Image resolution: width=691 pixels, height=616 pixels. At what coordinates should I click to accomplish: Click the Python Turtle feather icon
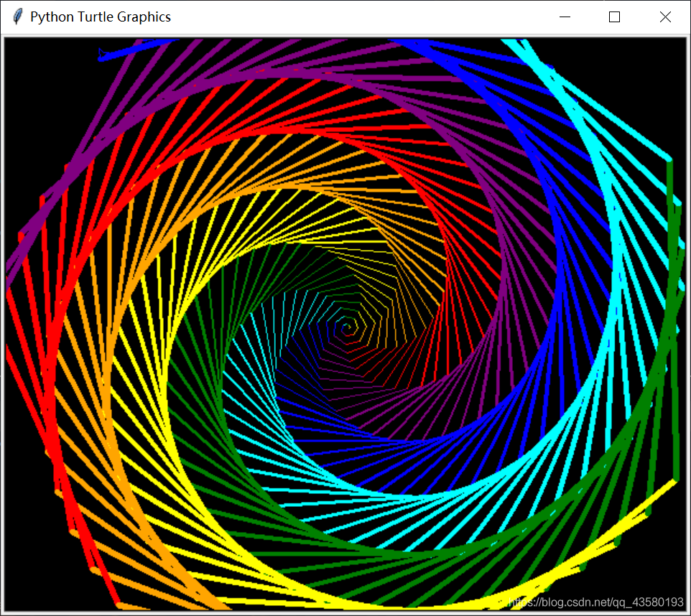[17, 17]
